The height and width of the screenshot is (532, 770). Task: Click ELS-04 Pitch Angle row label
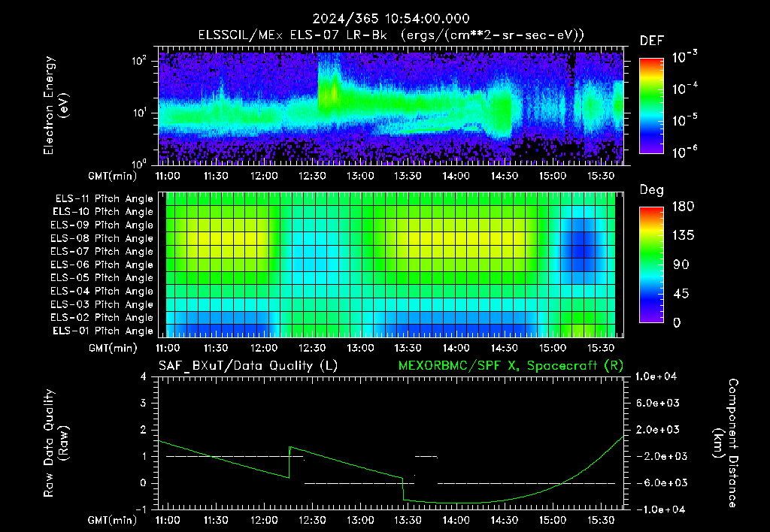[x=102, y=291]
